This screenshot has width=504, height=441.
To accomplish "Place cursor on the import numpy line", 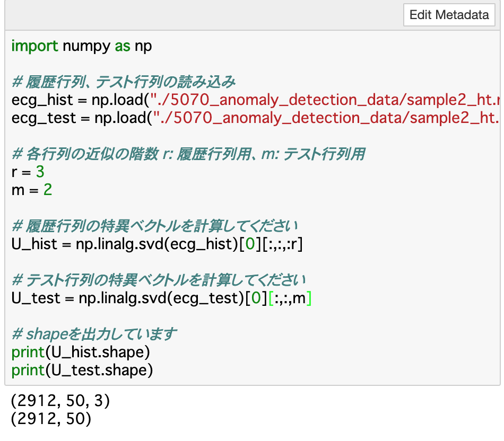I will point(80,47).
